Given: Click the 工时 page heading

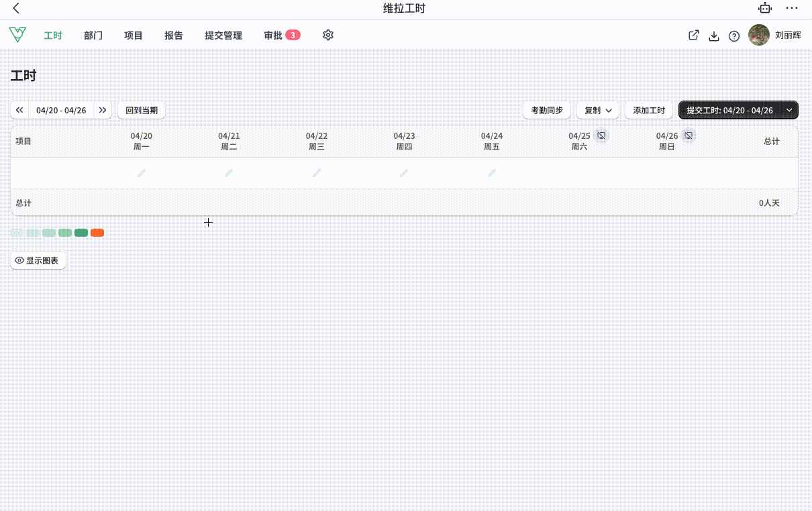Looking at the screenshot, I should coord(23,76).
